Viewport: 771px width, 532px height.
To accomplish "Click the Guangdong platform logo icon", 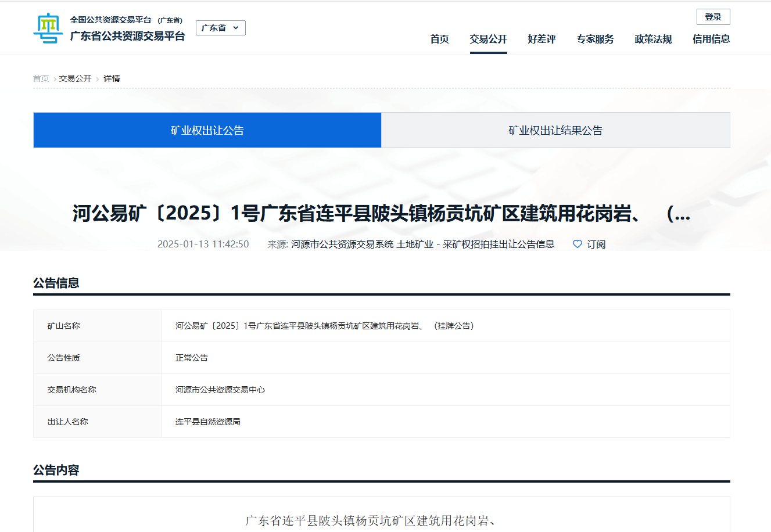I will pos(48,29).
